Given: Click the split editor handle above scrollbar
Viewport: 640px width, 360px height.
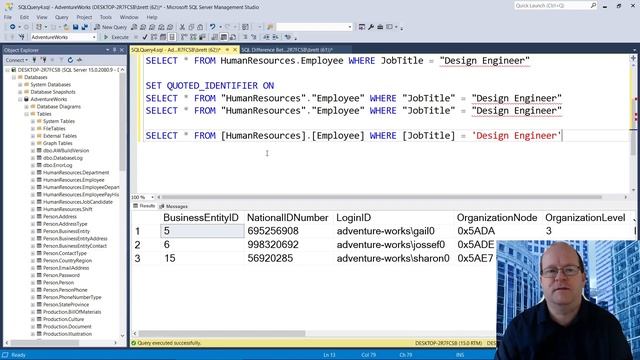Looking at the screenshot, I should (x=633, y=58).
